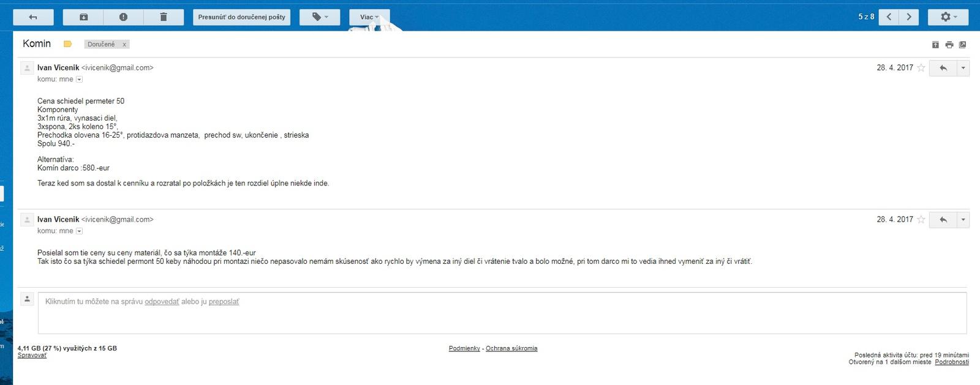
Task: Open the conversation in a new window
Action: tap(962, 45)
